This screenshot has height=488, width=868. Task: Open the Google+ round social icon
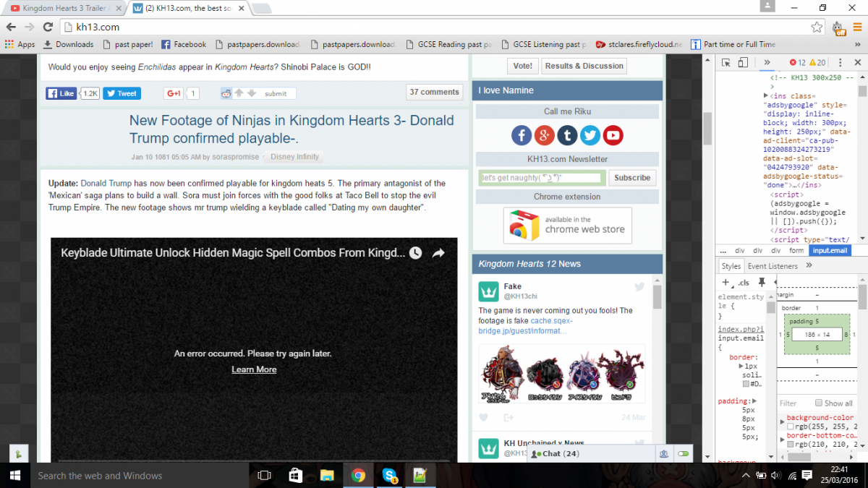pyautogui.click(x=545, y=135)
